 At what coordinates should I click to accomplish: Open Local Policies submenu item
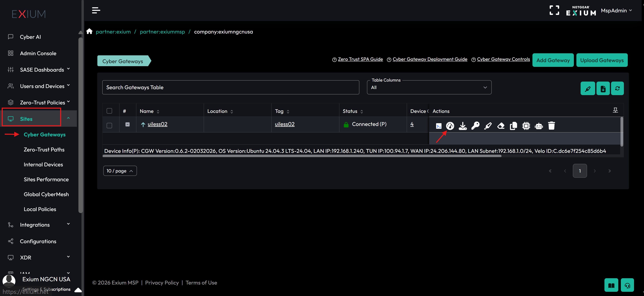pos(40,209)
